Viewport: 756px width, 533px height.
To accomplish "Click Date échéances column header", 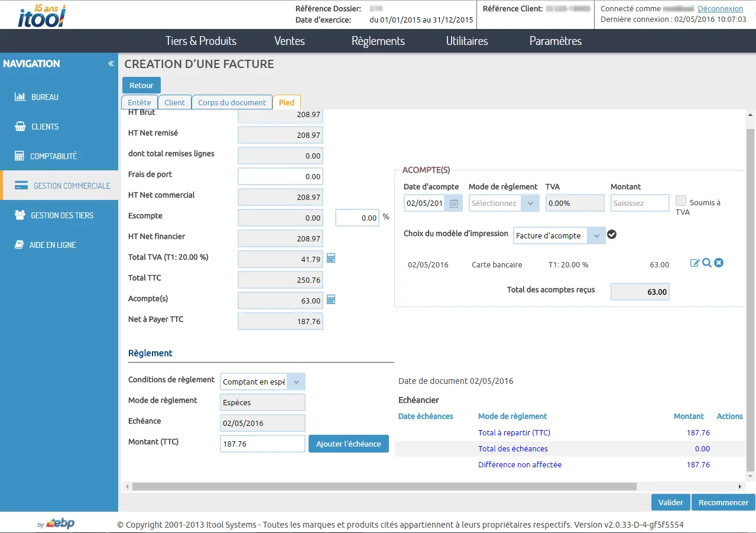I will coord(426,416).
